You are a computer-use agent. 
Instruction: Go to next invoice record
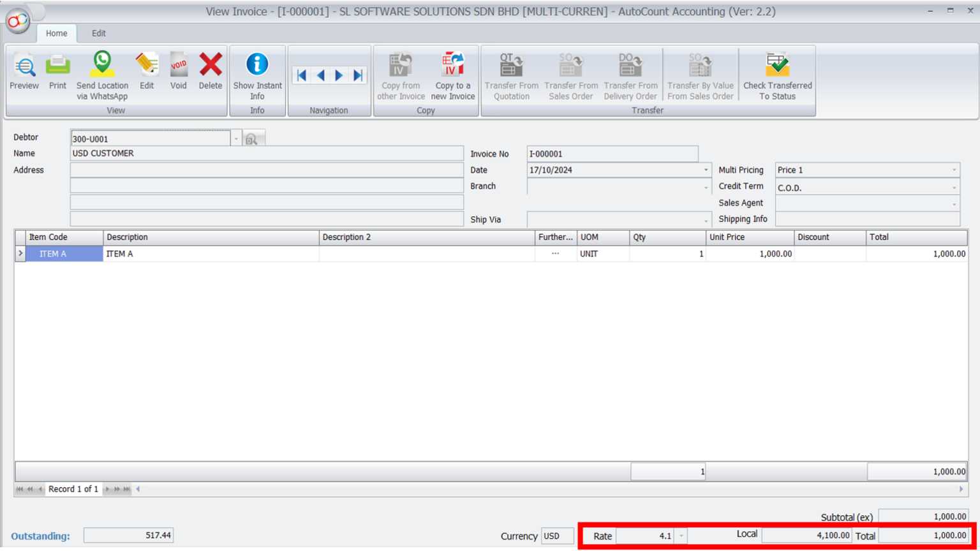click(339, 75)
